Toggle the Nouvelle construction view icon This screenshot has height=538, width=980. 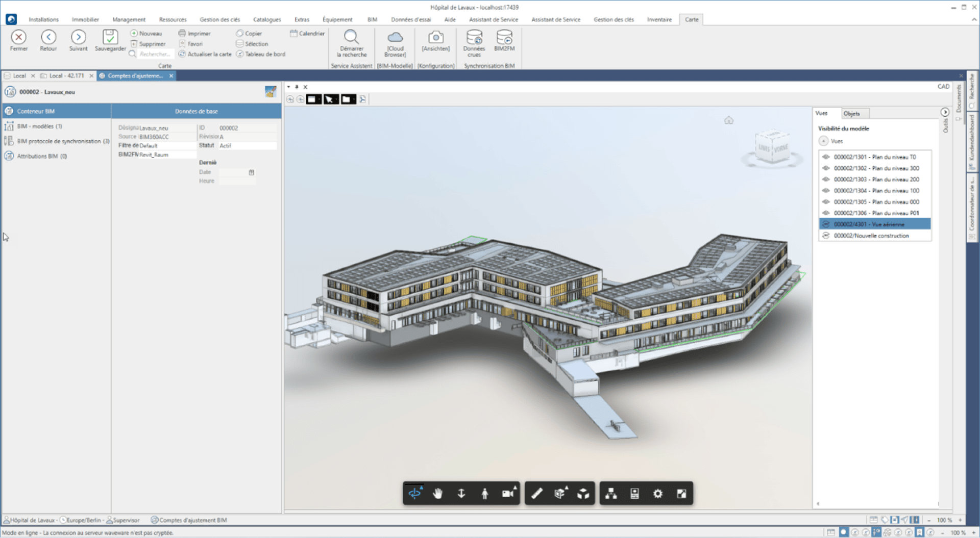pos(826,236)
